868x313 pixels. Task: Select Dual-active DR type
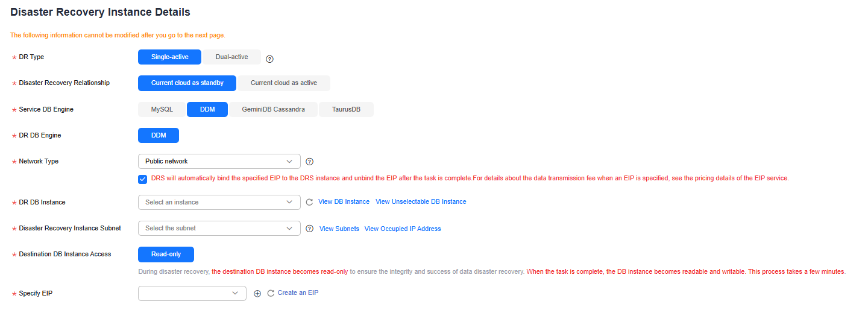(x=231, y=57)
